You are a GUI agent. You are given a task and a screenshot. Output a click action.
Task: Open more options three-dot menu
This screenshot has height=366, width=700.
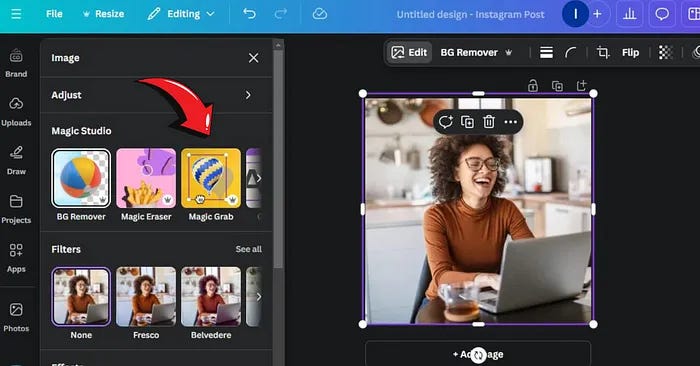(x=510, y=121)
